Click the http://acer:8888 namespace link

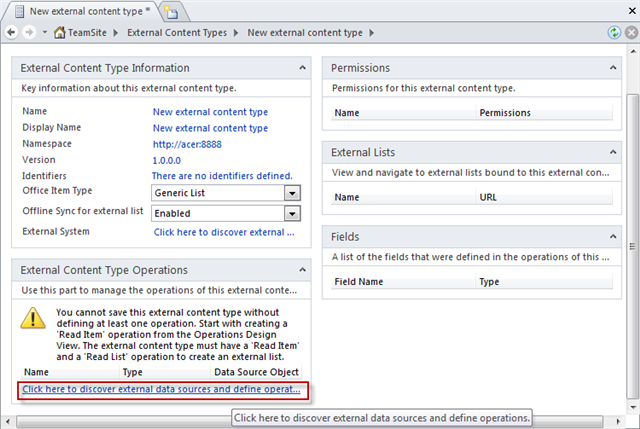189,145
